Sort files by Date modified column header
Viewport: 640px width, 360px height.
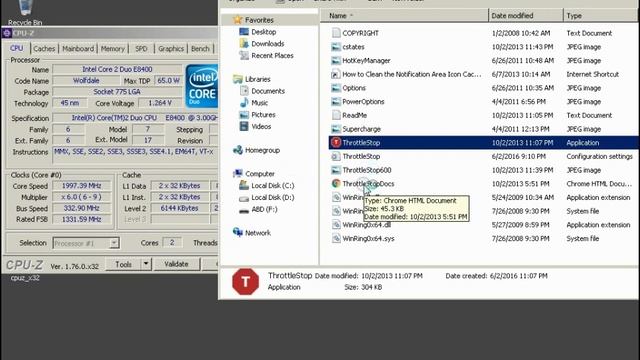pos(526,16)
